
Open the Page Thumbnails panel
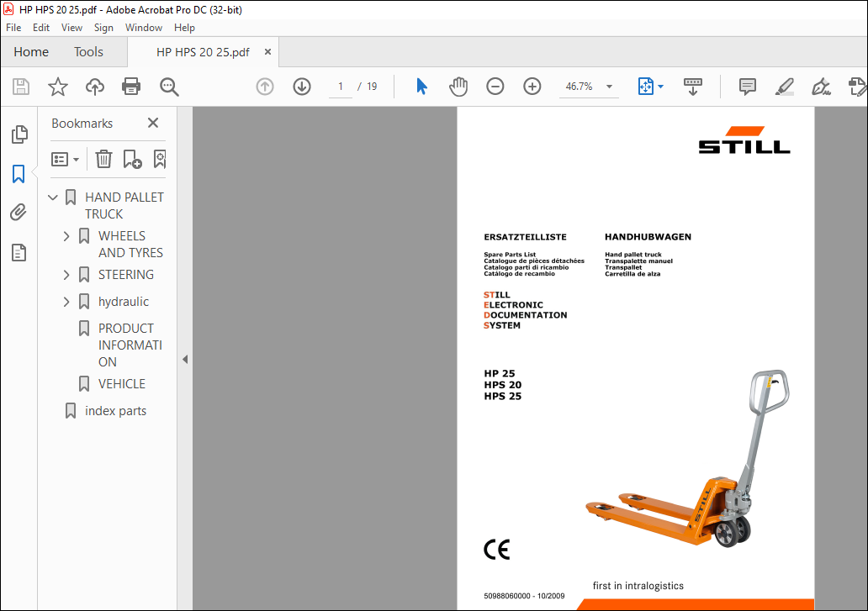pyautogui.click(x=19, y=134)
